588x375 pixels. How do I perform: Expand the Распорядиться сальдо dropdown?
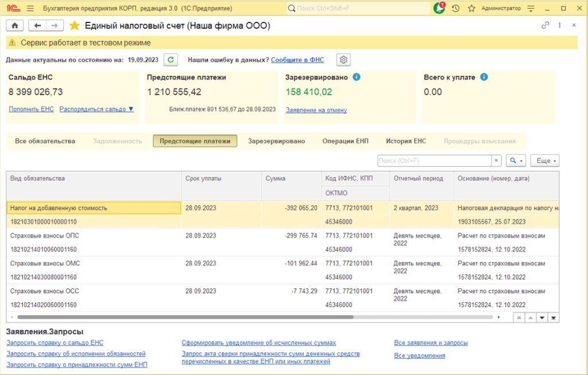point(96,109)
